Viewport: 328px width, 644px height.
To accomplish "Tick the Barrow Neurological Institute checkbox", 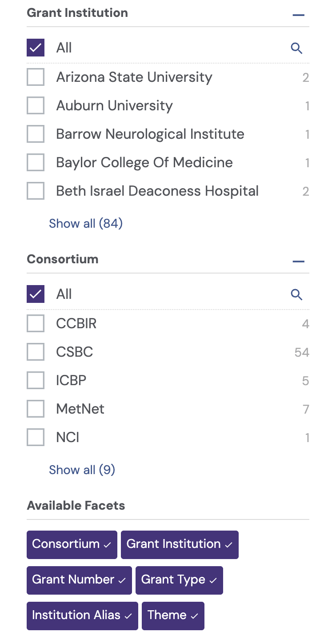I will click(x=36, y=134).
